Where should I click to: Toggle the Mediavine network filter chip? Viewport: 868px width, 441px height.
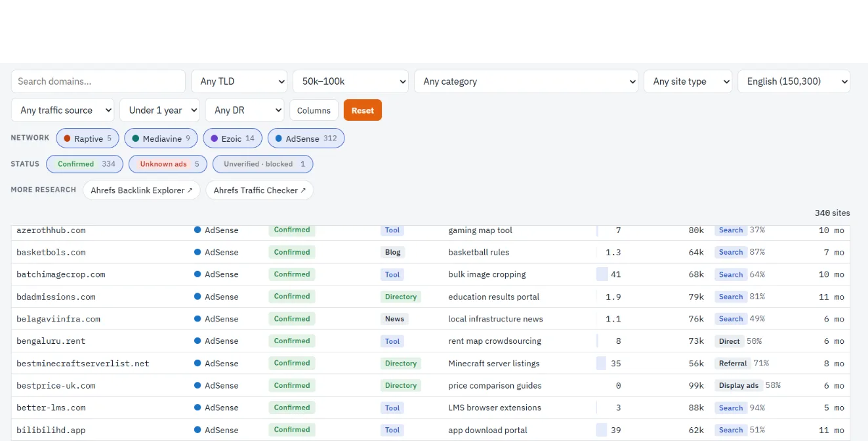pos(161,138)
